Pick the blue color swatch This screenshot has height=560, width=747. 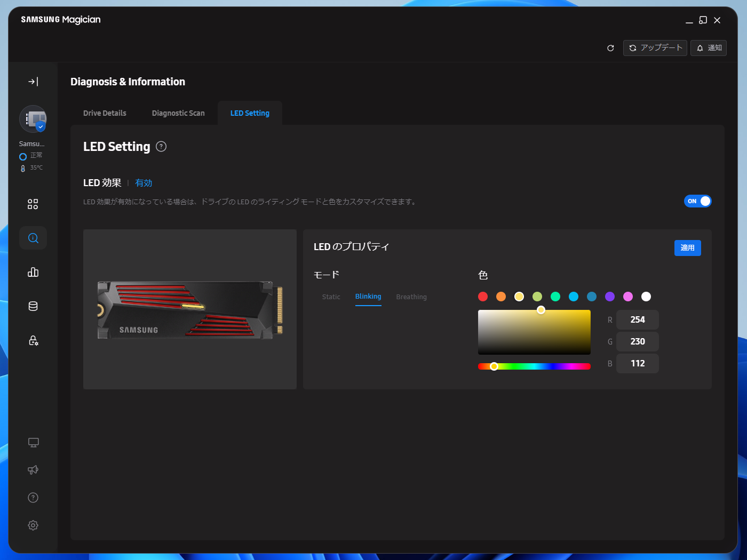(592, 297)
